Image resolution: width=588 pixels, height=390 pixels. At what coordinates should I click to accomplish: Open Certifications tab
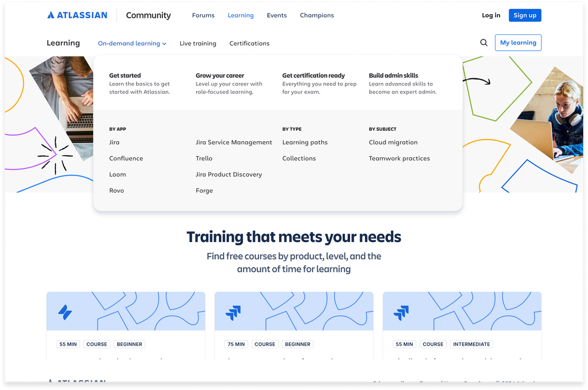tap(250, 44)
